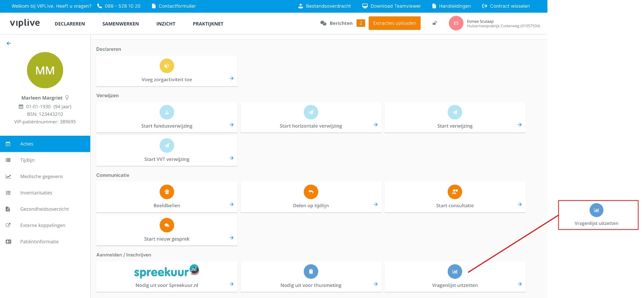
Task: Open the Esmee Sculaap user profile
Action: 494,23
